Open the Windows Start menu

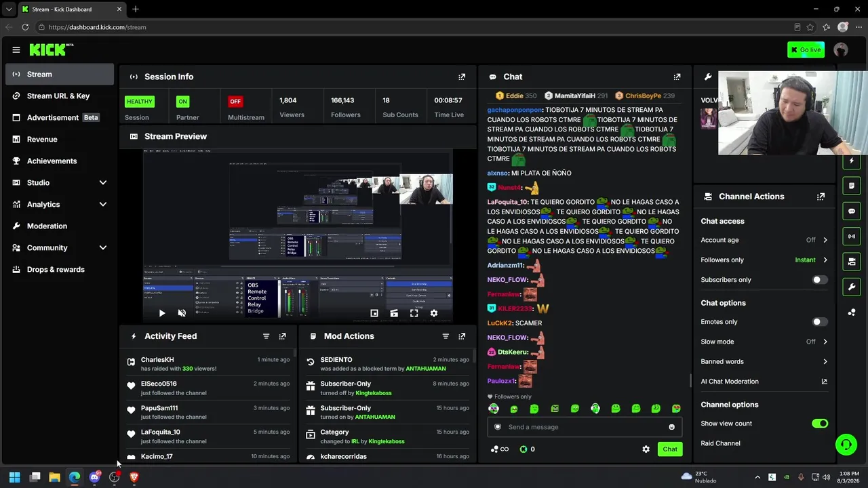[14, 477]
